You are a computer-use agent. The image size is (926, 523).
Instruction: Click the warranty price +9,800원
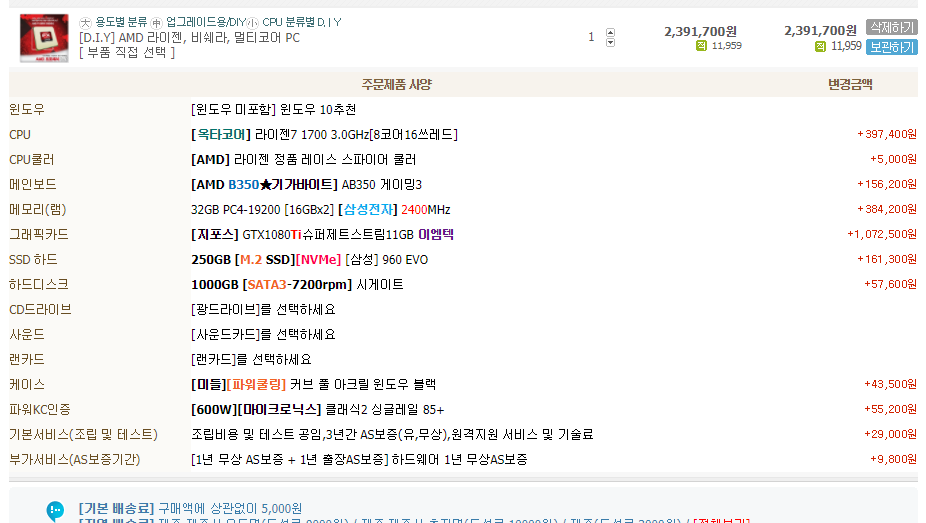pyautogui.click(x=893, y=459)
